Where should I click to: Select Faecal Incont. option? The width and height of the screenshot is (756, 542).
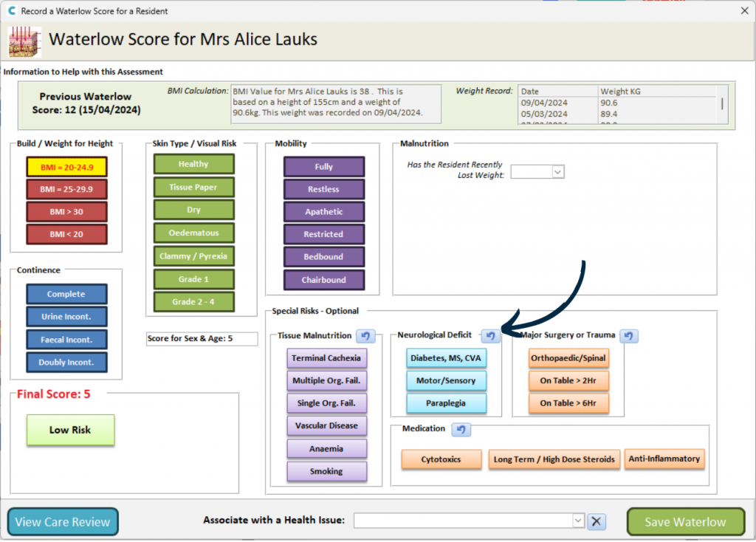pyautogui.click(x=66, y=340)
